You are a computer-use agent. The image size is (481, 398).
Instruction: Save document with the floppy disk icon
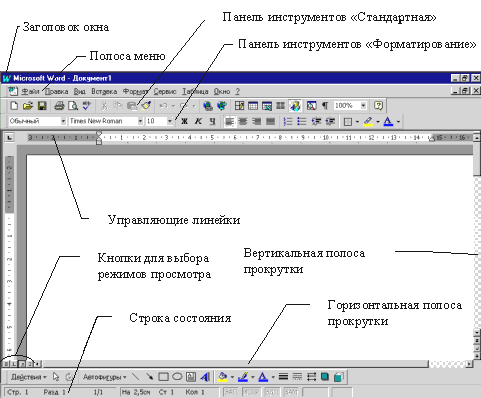[42, 106]
